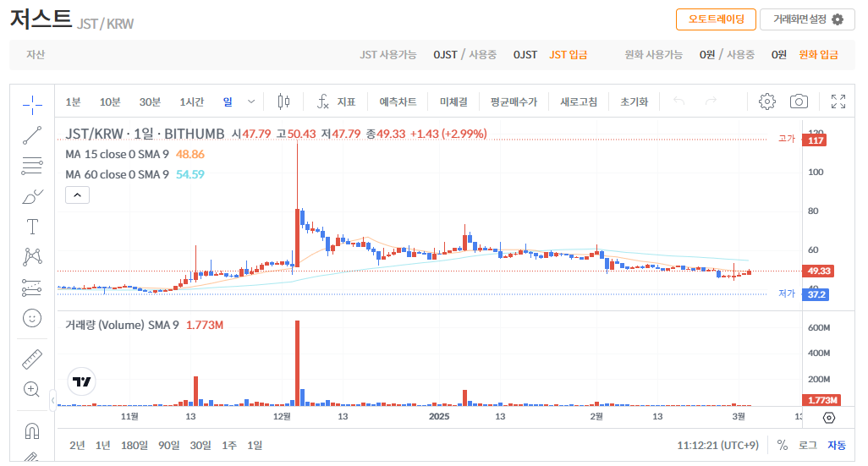868x466 pixels.
Task: Collapse the indicator legend chevron
Action: 78,195
